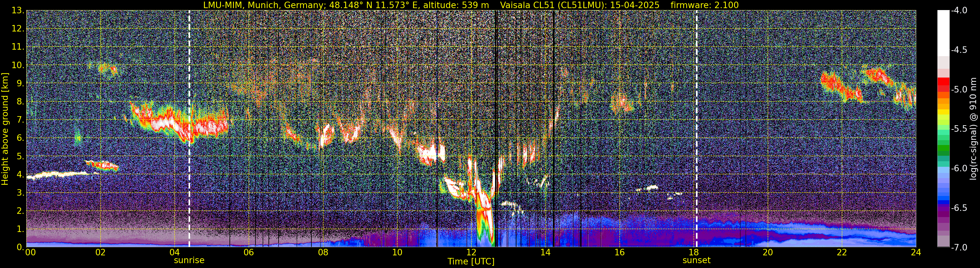Click the 'Time [UTC]' axis label
Viewport: 980px width, 268px height.
(x=471, y=262)
